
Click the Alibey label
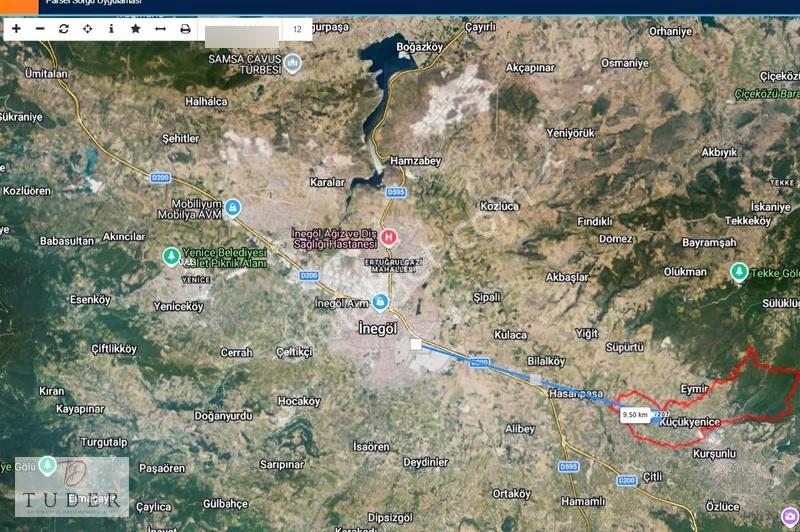click(520, 428)
